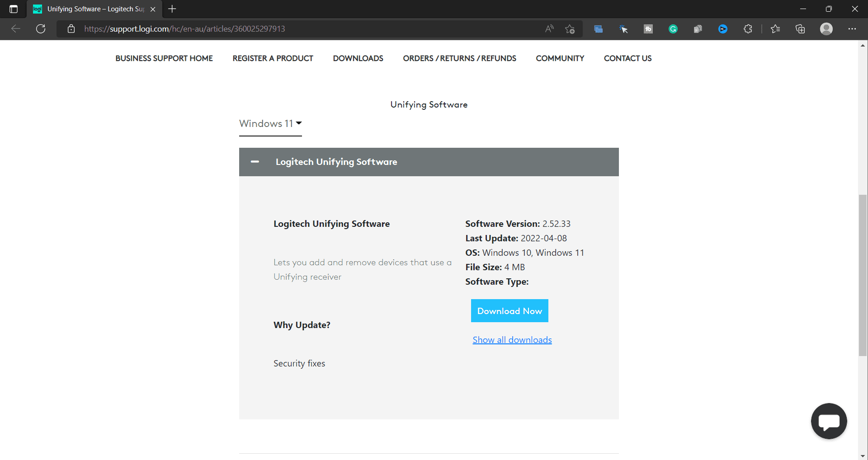Screen dimensions: 868x460
Task: Add this page to favorites
Action: 570,29
